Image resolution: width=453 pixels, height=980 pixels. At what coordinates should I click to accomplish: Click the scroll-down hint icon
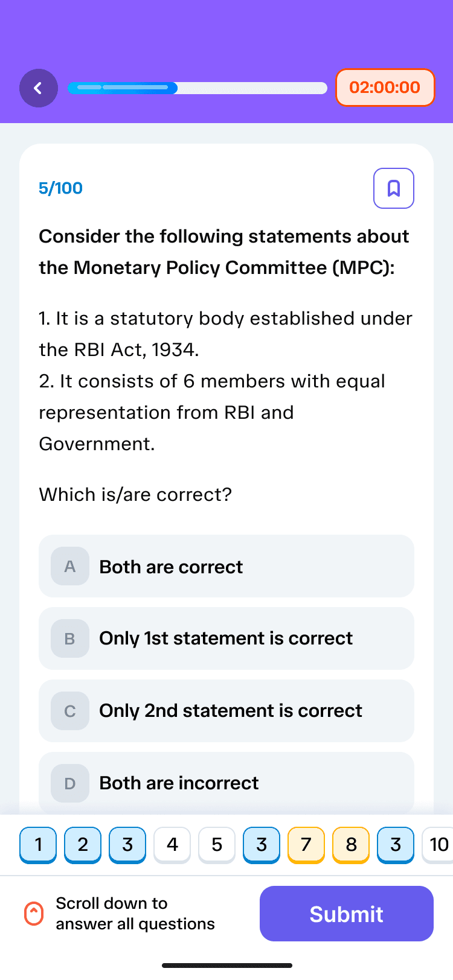tap(34, 914)
